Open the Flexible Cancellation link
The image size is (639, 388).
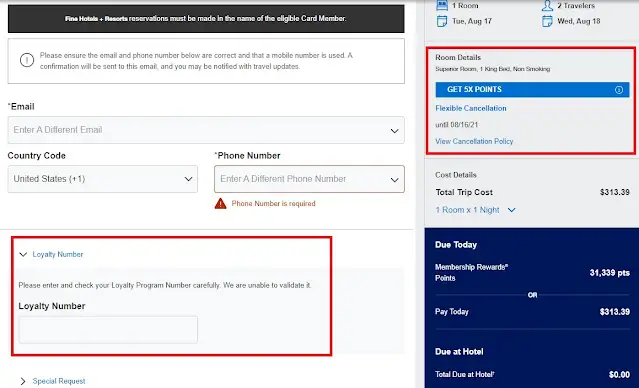pos(471,108)
